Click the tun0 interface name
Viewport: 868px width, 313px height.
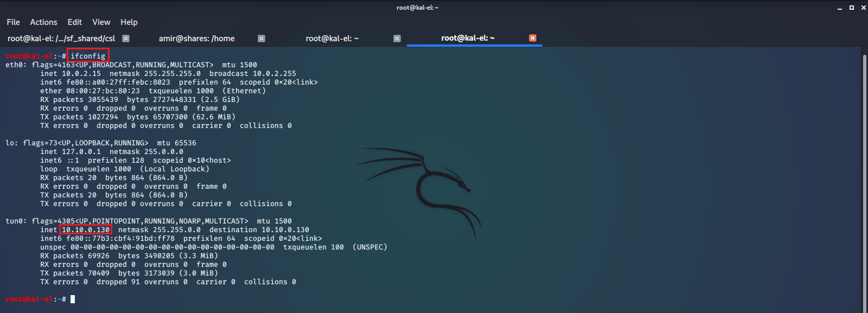(14, 221)
